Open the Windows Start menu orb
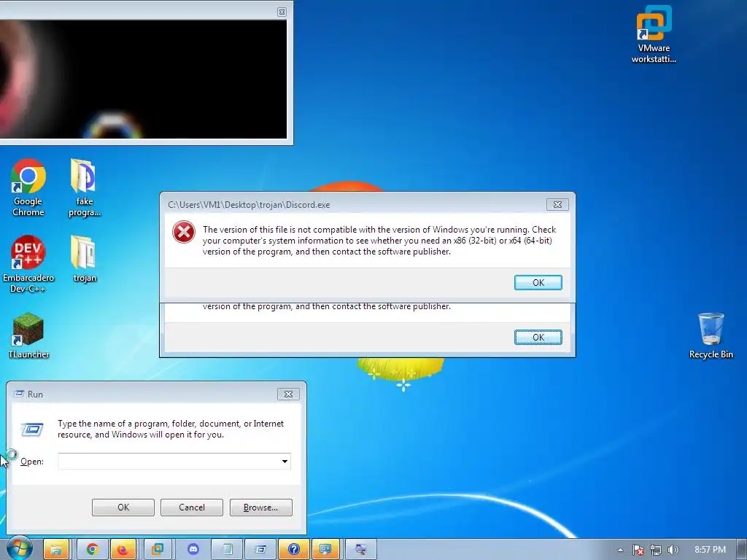747x560 pixels. [x=19, y=548]
